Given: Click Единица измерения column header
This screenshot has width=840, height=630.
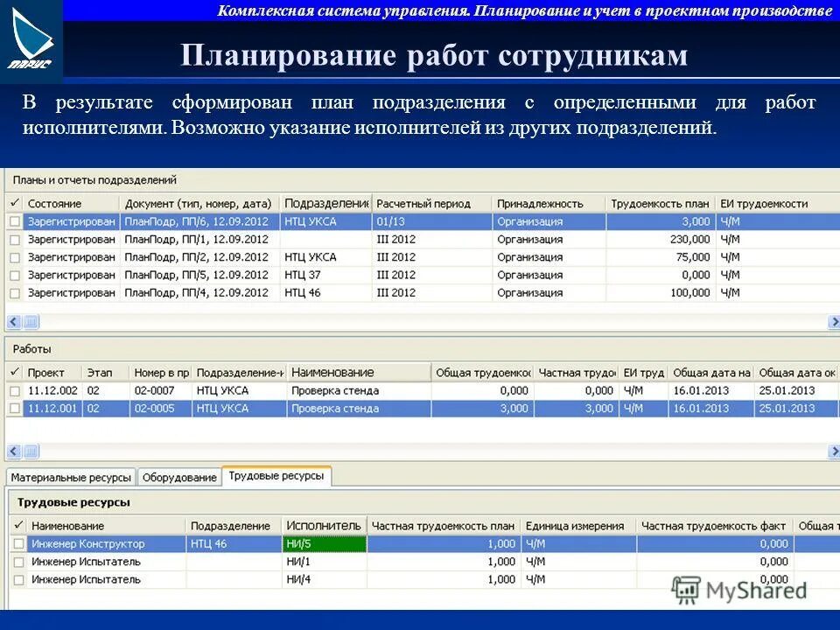Looking at the screenshot, I should 578,526.
